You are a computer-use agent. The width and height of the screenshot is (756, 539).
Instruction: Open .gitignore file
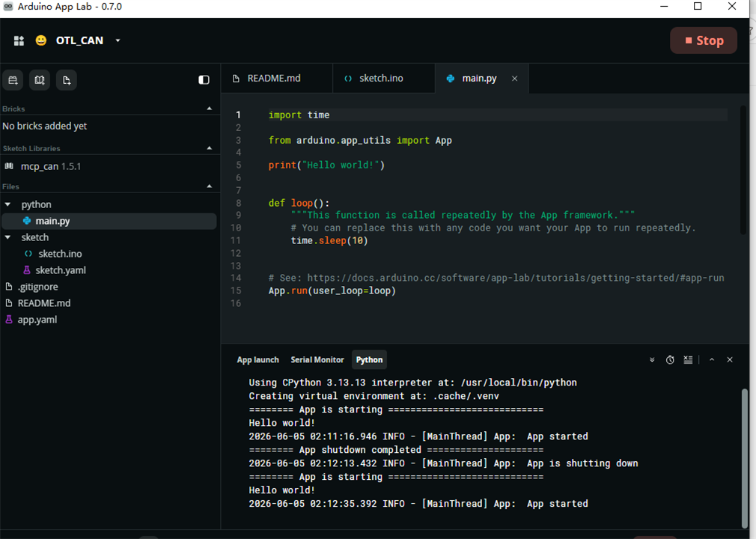tap(37, 287)
